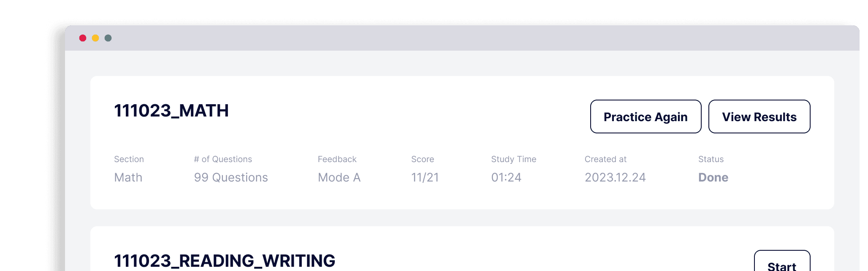Screen dimensions: 868x271
Task: Open View Results for the math test
Action: pyautogui.click(x=759, y=117)
